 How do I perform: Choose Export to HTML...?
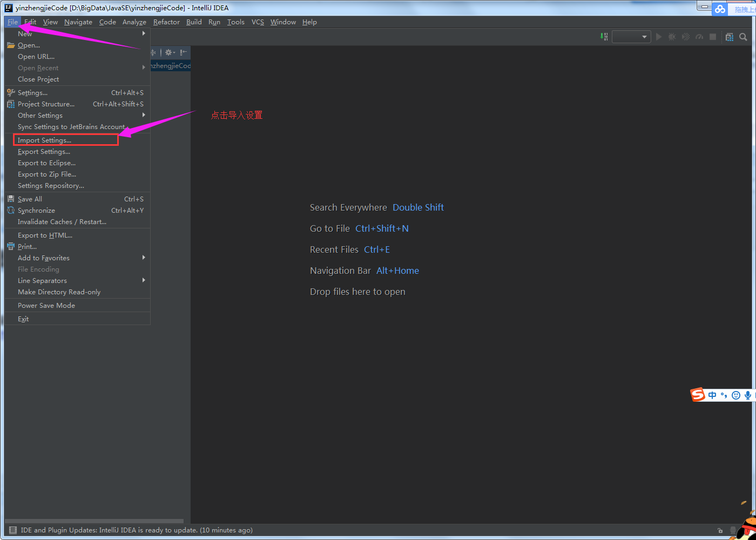tap(77, 235)
